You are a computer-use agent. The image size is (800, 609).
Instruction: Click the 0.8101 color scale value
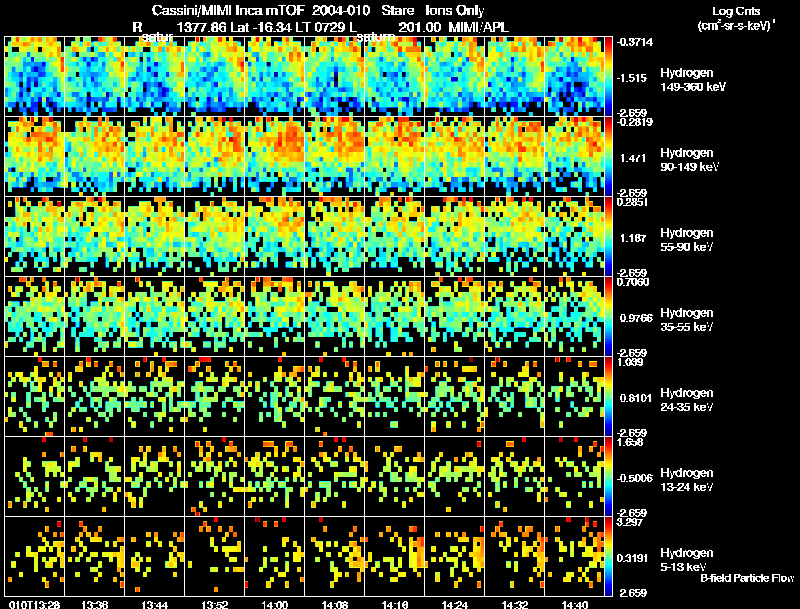point(636,398)
